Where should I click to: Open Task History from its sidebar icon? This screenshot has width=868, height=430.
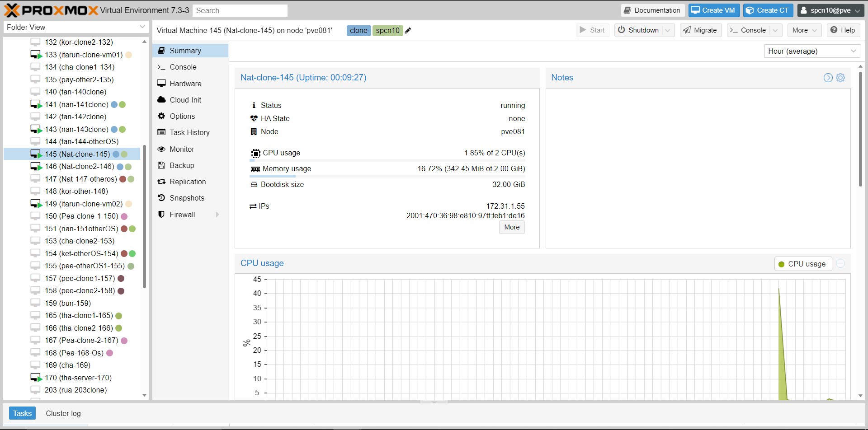click(162, 132)
